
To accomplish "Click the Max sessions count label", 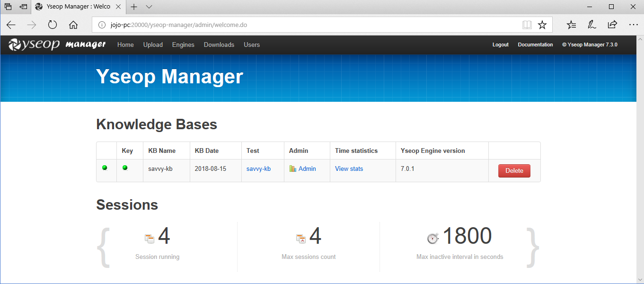I will [309, 257].
